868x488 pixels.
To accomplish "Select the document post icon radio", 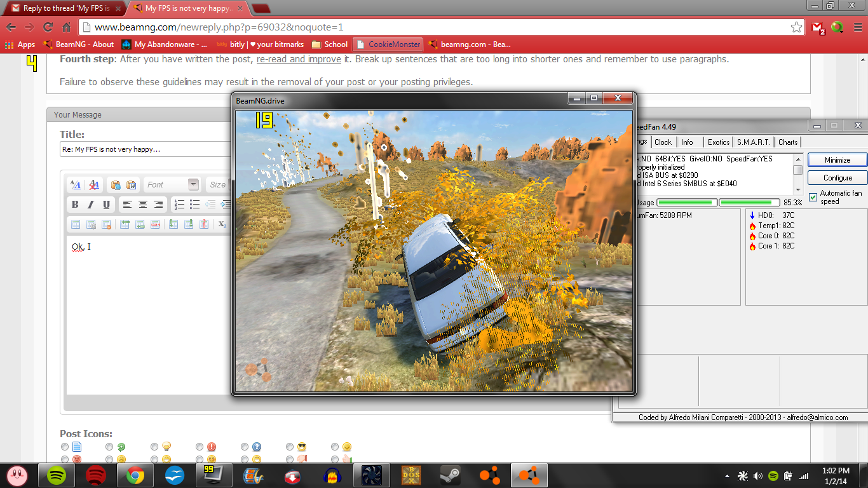I will [65, 447].
